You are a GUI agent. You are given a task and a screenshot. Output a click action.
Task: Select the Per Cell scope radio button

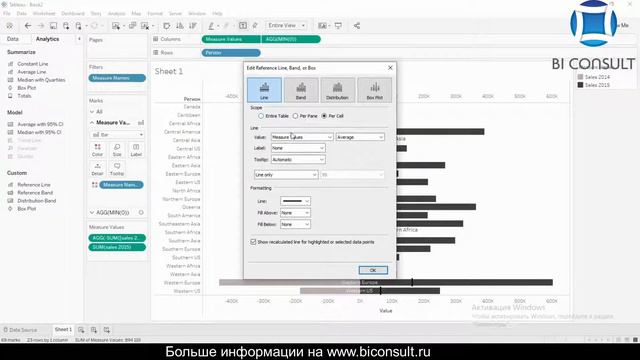(x=324, y=116)
